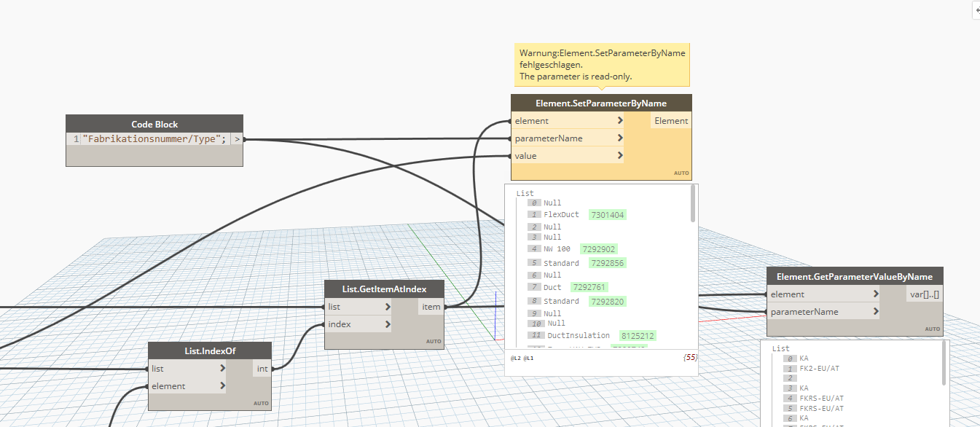Click the 'var[]..[]' output port of Element.GetParameterValueByName
980x427 pixels.
tap(925, 294)
